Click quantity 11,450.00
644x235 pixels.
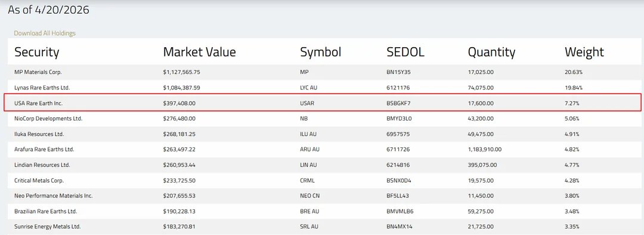coord(481,196)
